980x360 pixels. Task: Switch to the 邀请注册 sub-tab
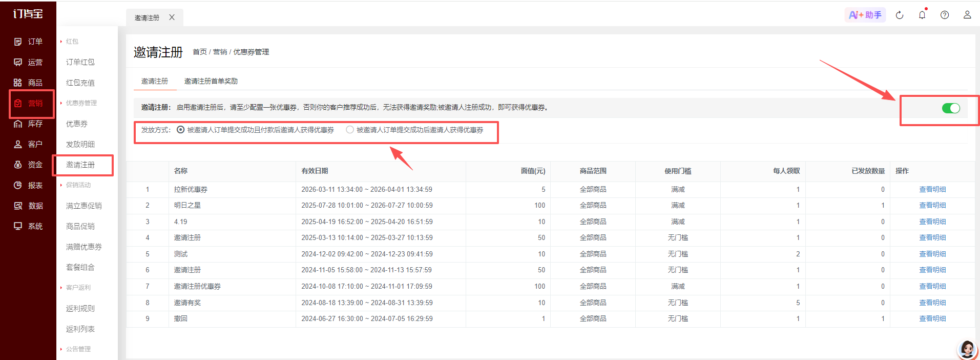click(x=155, y=81)
